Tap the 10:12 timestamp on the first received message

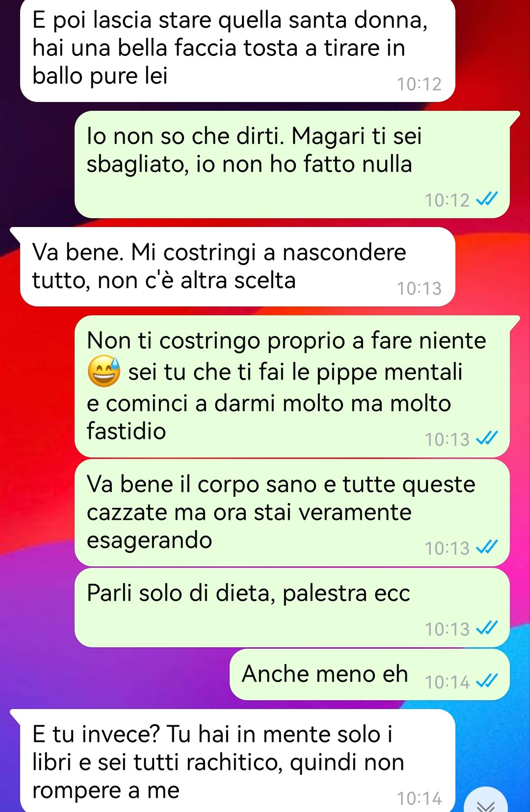tap(419, 84)
